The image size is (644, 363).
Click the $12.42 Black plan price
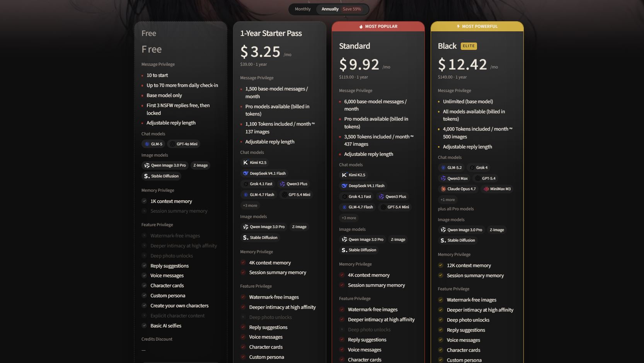coord(462,65)
